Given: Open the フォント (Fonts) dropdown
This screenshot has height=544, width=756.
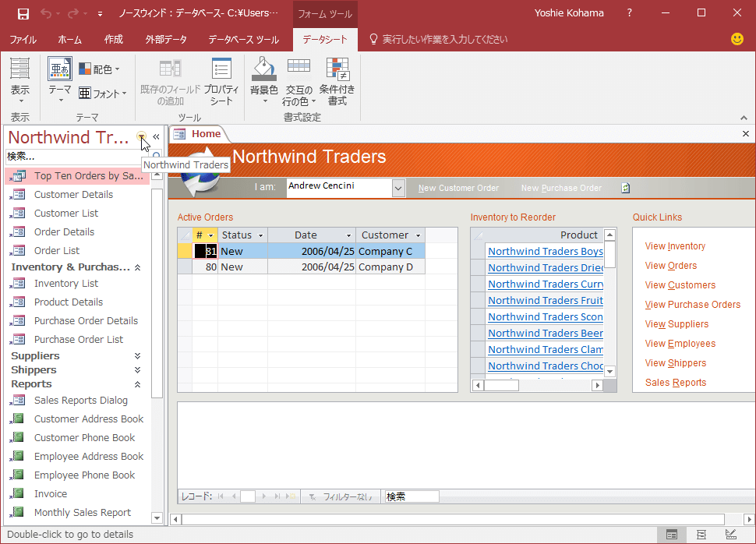Looking at the screenshot, I should (103, 93).
